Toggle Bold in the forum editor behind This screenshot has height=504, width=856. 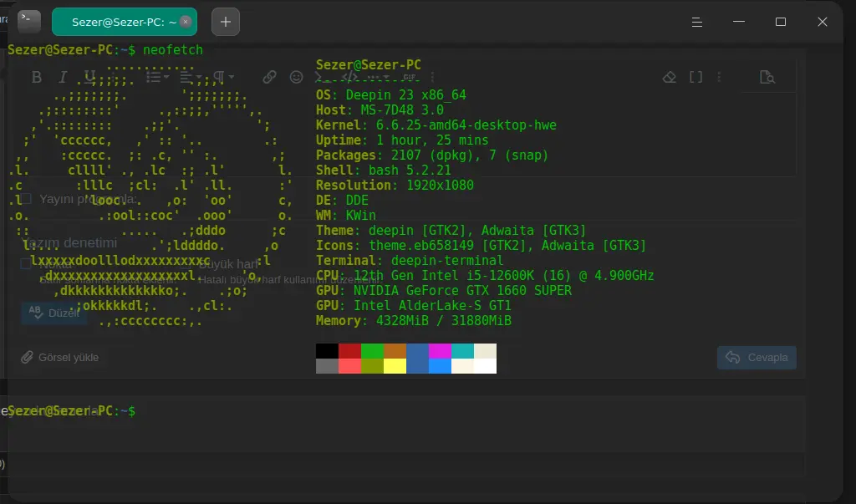[x=37, y=77]
